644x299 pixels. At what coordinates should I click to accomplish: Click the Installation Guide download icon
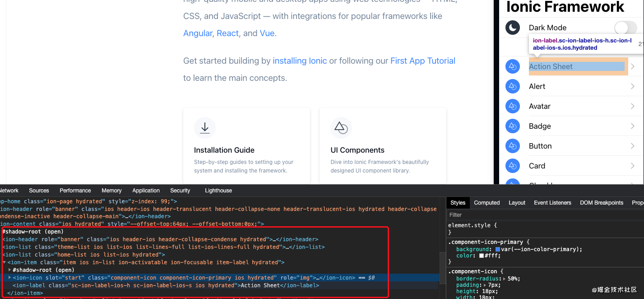tap(205, 128)
